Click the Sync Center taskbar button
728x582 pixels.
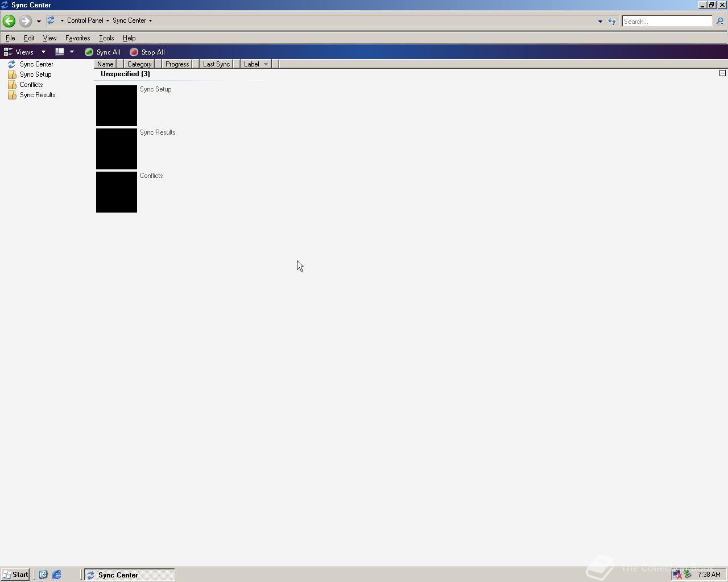tap(130, 575)
